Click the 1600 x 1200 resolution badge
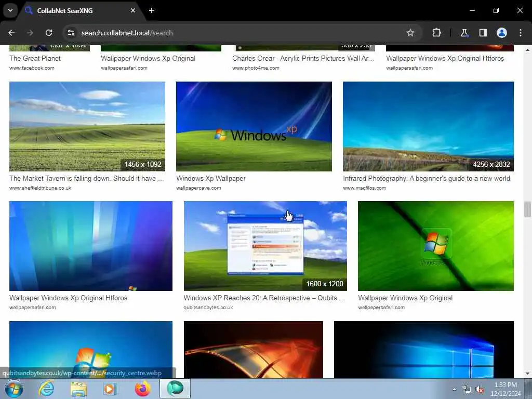 coord(325,284)
